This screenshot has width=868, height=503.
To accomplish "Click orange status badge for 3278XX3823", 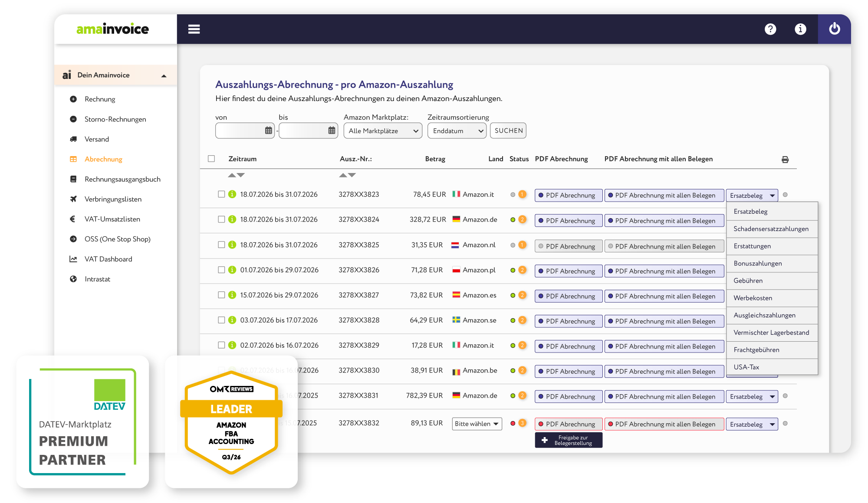I will (523, 194).
